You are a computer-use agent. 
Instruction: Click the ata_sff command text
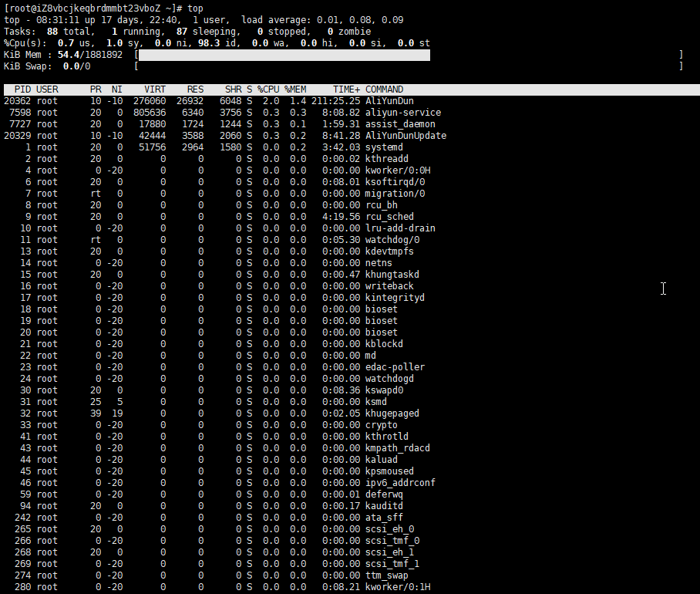click(384, 518)
